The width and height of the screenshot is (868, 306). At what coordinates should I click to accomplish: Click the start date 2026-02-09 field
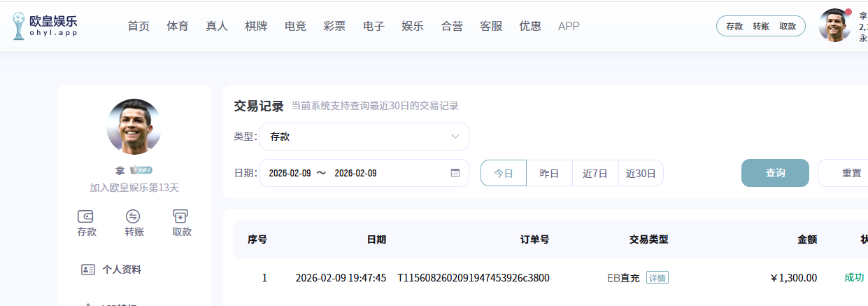click(x=290, y=173)
